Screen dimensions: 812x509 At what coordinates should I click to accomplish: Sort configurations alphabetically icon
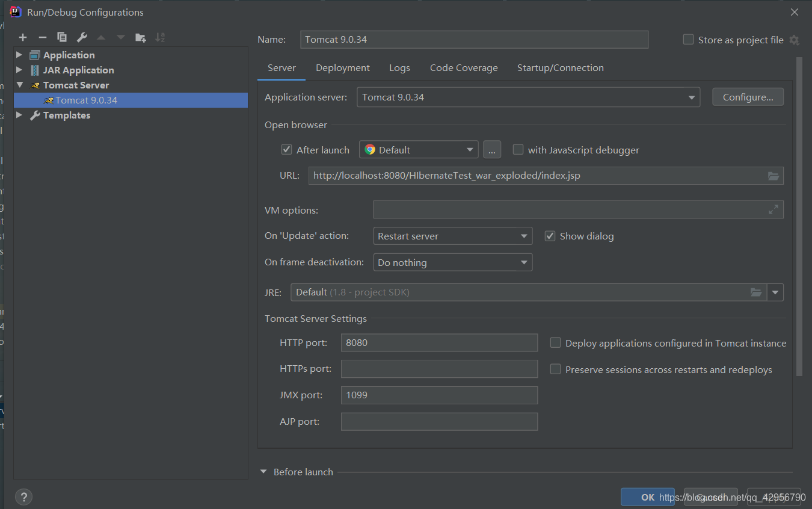click(160, 37)
